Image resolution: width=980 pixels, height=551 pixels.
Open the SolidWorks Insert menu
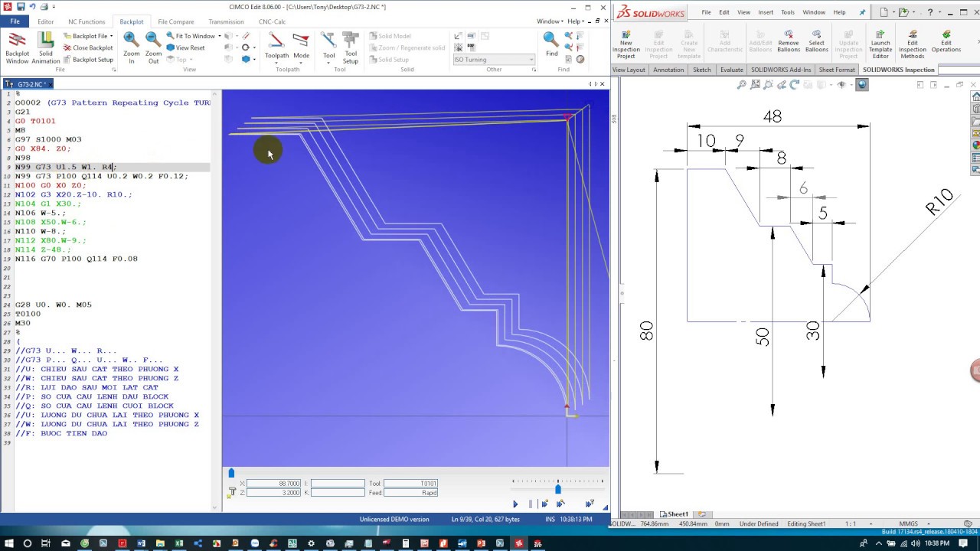766,12
